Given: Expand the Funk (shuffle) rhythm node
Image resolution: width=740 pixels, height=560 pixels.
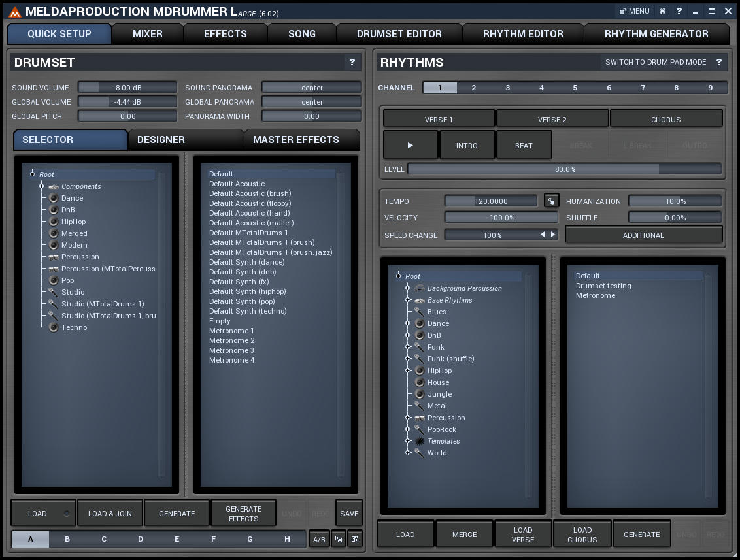Looking at the screenshot, I should tap(408, 359).
